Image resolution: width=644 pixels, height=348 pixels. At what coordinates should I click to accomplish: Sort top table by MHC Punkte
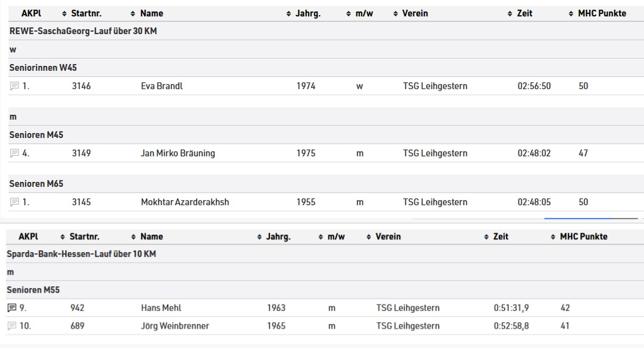click(602, 13)
